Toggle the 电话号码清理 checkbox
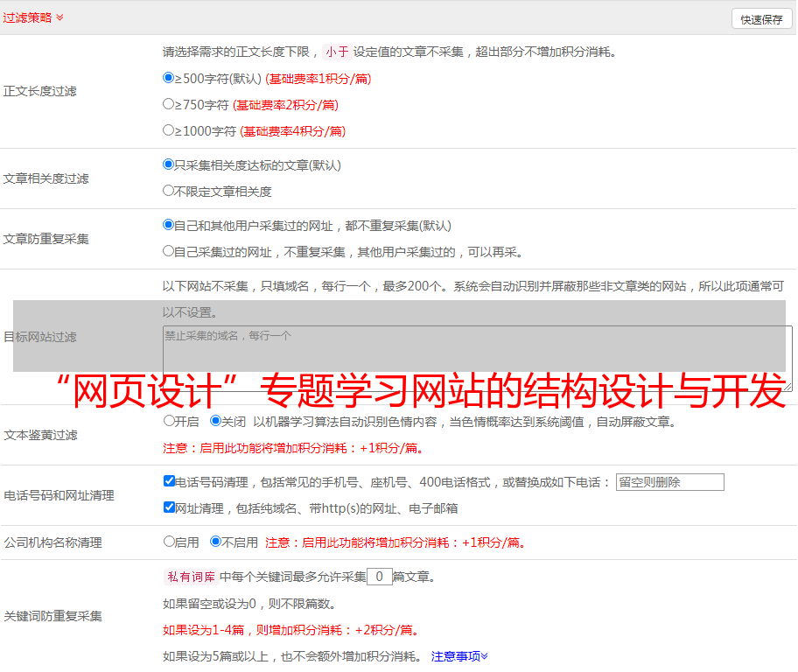 [x=170, y=481]
